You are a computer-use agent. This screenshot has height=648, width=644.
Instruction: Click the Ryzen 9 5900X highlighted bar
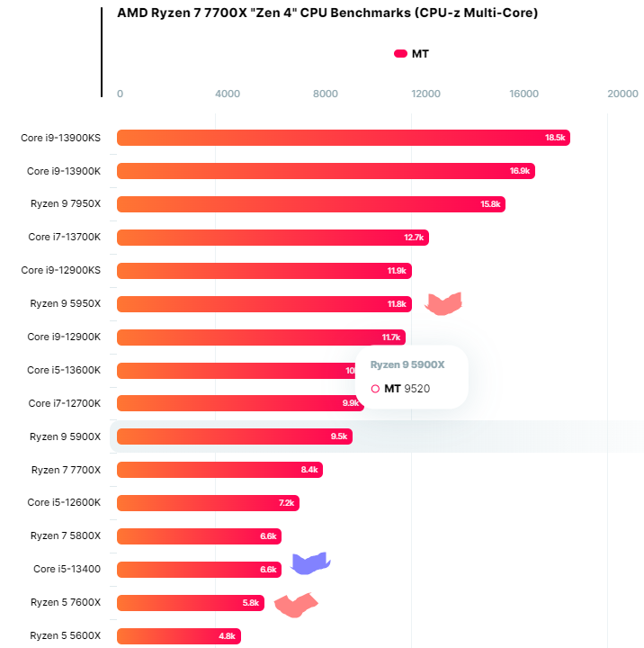[234, 436]
